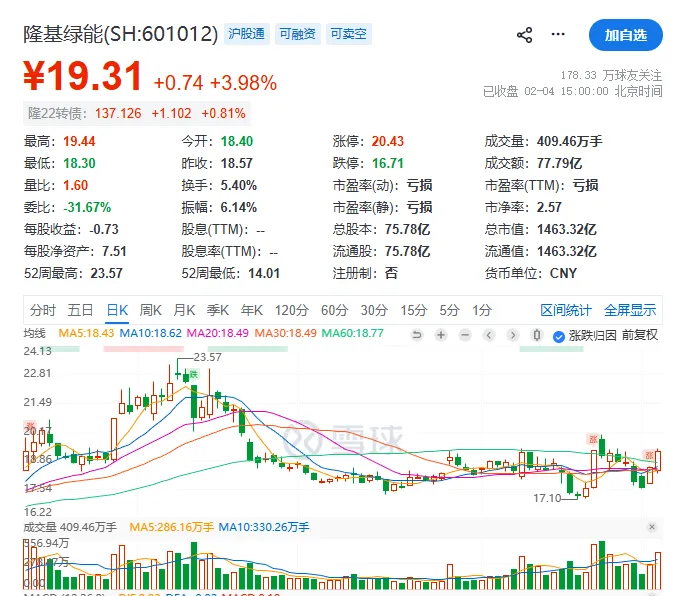
Task: Switch to the 五日 chart tab
Action: [x=80, y=310]
